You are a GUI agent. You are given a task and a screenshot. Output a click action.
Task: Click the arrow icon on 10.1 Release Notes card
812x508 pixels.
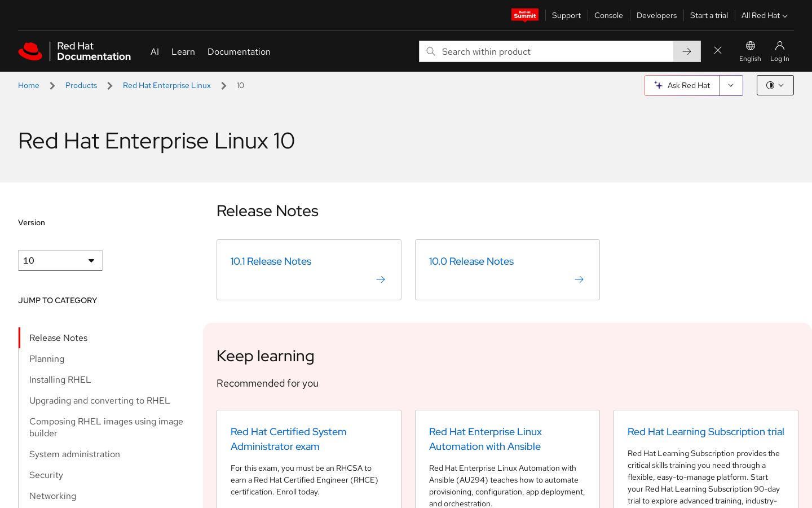[x=381, y=279]
